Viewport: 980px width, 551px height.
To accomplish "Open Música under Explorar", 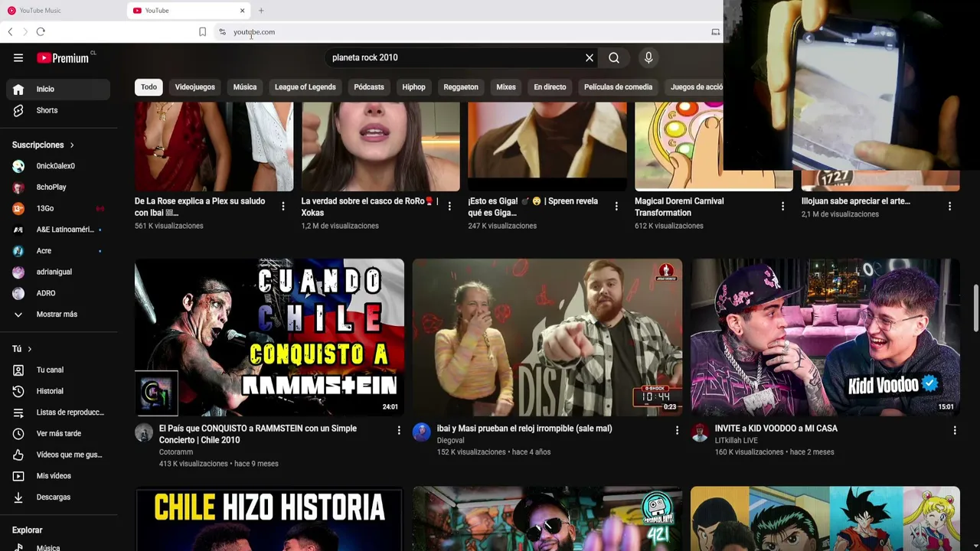I will tap(58, 546).
